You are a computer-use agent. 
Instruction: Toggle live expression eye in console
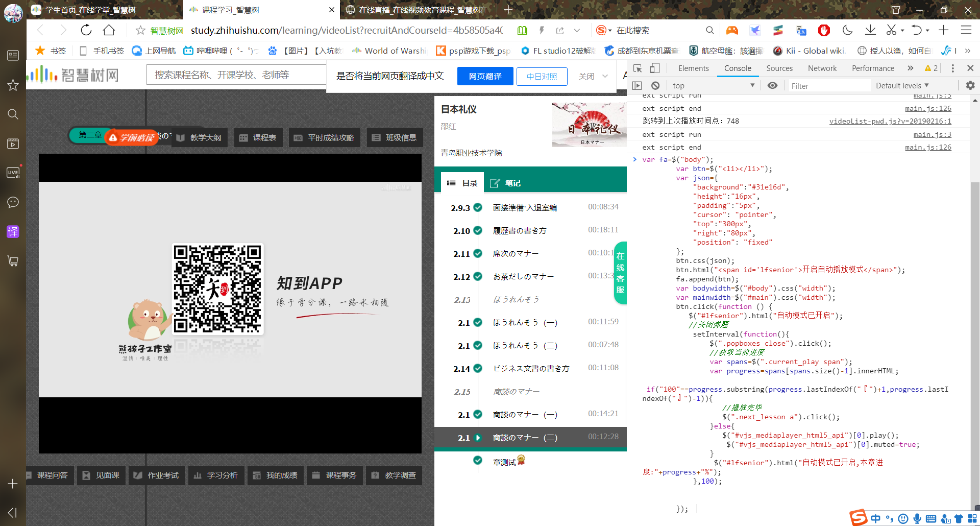coord(772,85)
